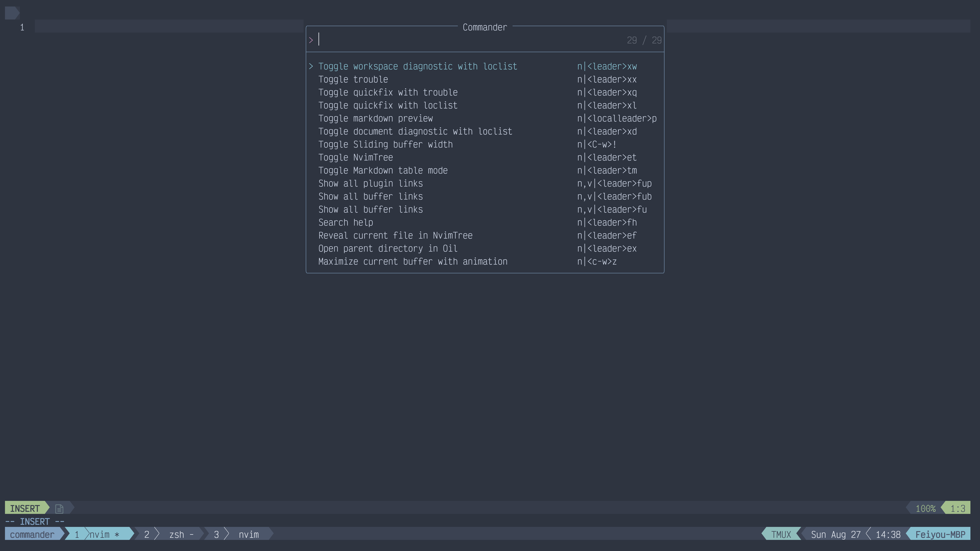This screenshot has height=551, width=980.
Task: Select 'Toggle workspace diagnostic with loclist' entry
Action: pyautogui.click(x=485, y=67)
